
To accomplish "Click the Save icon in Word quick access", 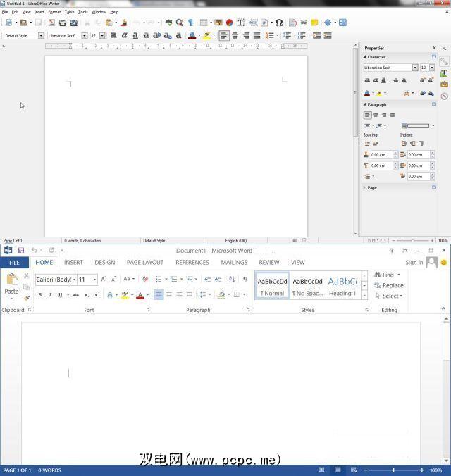I will (x=21, y=251).
